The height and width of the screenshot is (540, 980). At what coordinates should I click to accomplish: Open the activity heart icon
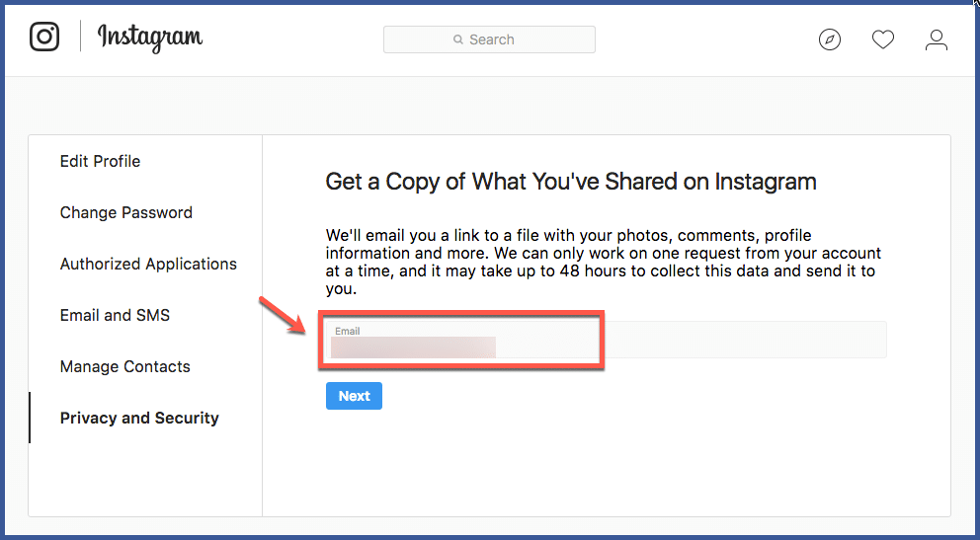tap(883, 39)
